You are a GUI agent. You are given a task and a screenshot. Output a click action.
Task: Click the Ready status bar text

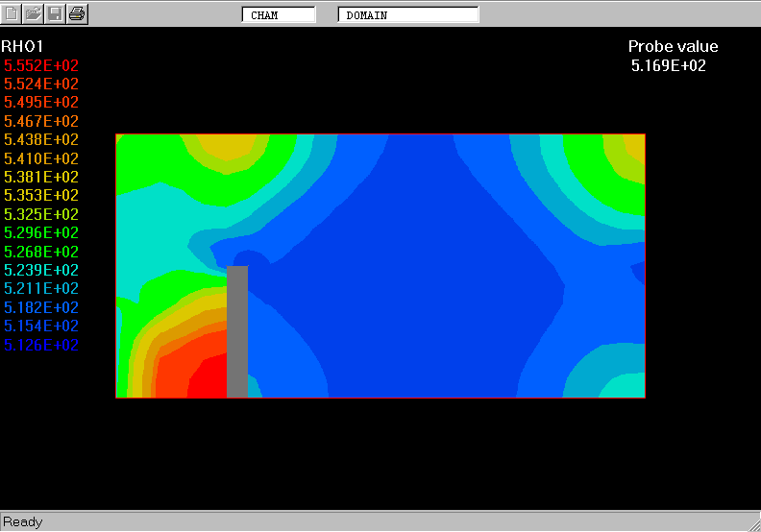click(23, 522)
